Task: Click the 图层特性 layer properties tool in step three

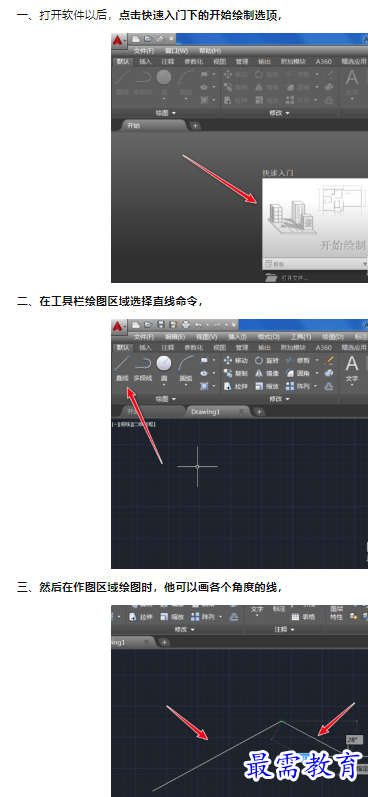Action: [336, 612]
